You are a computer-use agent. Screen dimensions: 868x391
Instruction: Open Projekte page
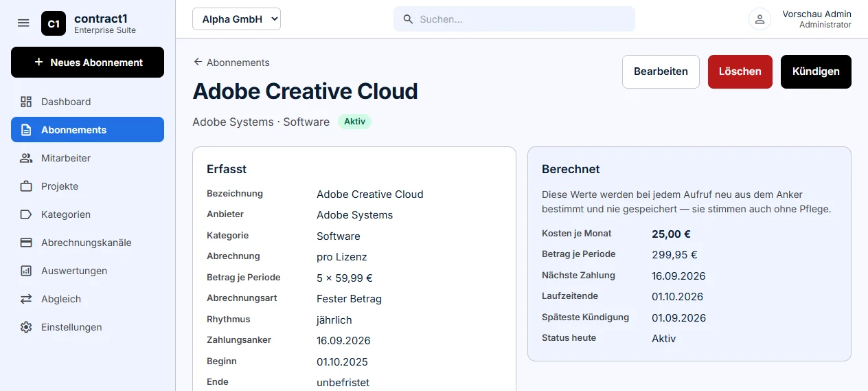coord(87,186)
